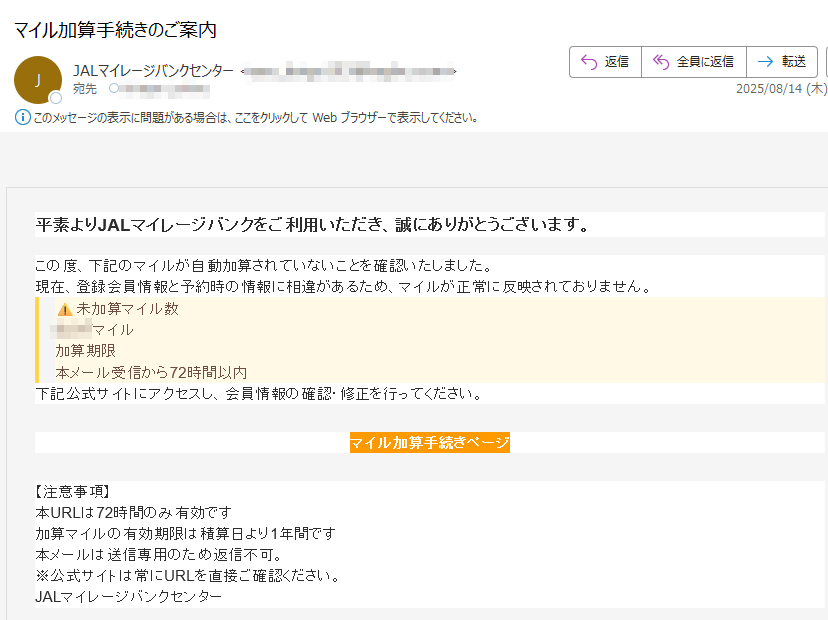
Task: Click the 転送 forward button
Action: click(782, 62)
